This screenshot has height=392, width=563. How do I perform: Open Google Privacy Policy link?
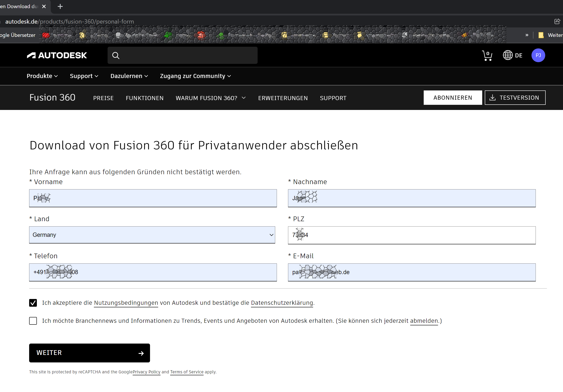[x=146, y=372]
